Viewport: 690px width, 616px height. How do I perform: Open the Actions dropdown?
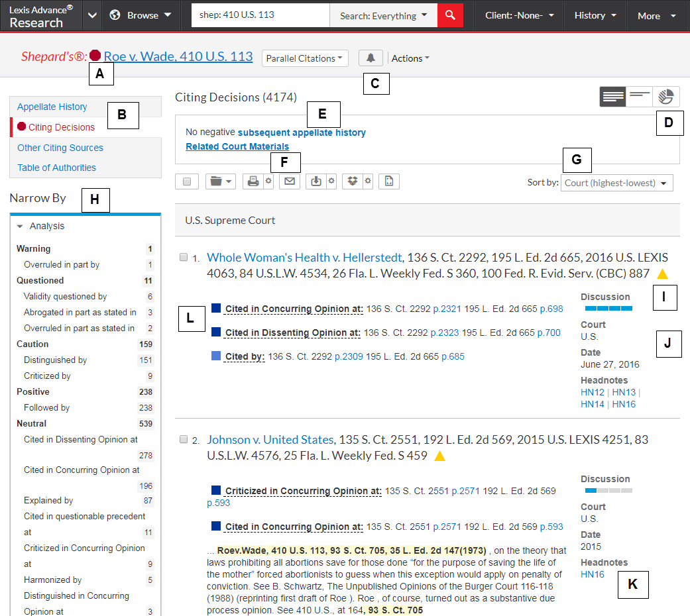tap(410, 58)
